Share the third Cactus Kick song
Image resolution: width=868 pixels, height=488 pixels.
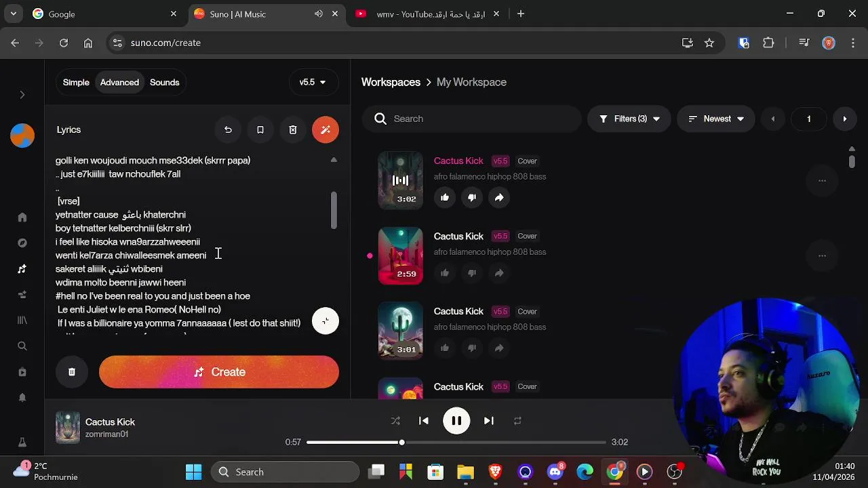coord(499,348)
